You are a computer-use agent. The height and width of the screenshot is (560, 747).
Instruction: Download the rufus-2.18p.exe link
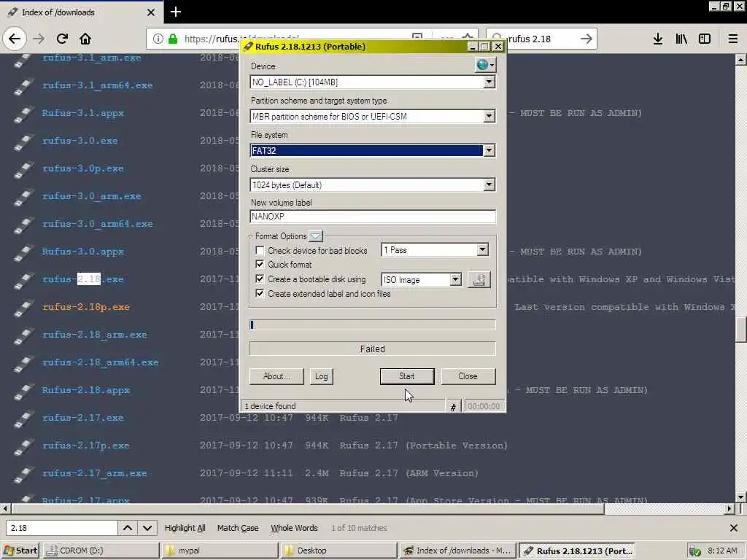coord(86,307)
